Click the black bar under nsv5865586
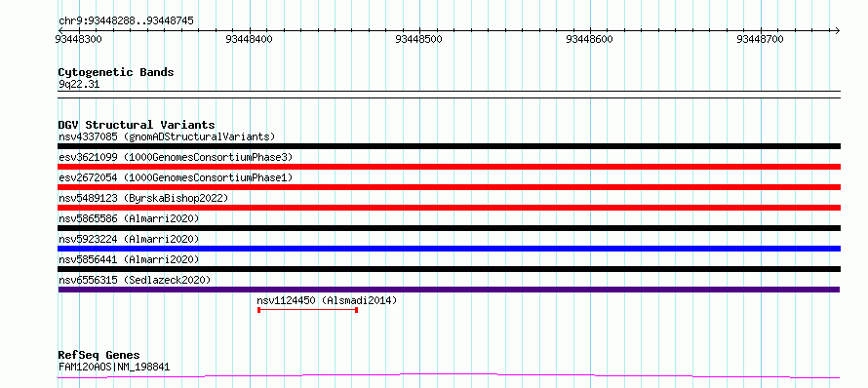The width and height of the screenshot is (868, 388). (449, 228)
